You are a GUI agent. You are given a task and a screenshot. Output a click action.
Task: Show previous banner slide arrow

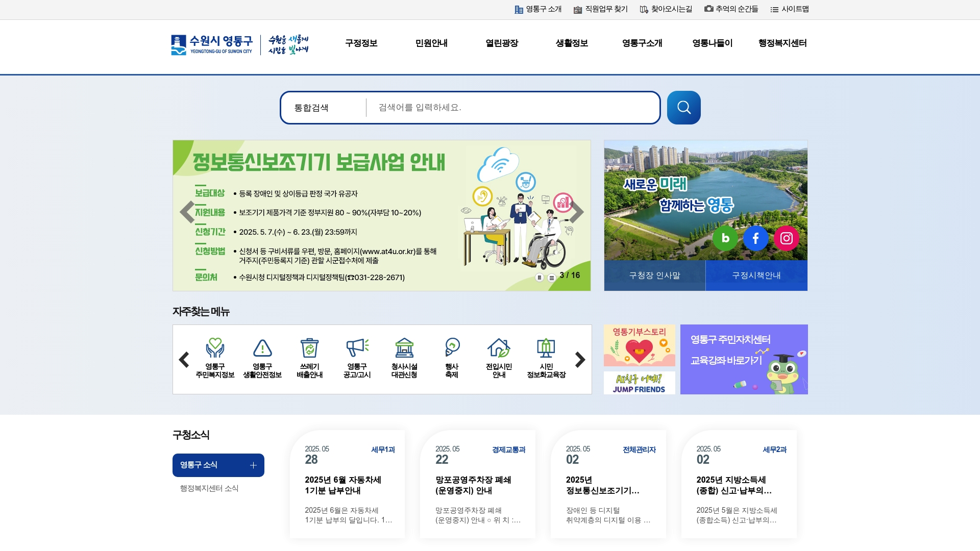[187, 212]
